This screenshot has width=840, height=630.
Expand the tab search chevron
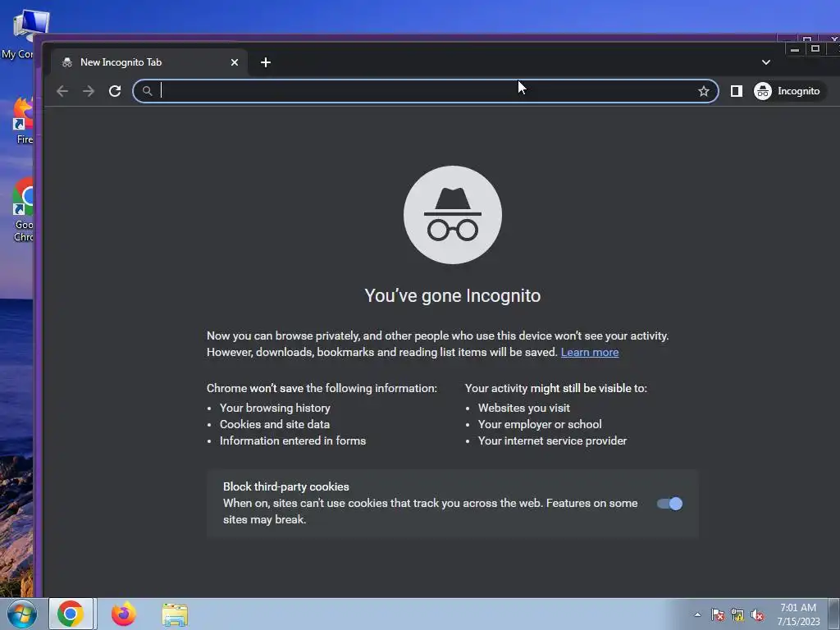(x=766, y=62)
